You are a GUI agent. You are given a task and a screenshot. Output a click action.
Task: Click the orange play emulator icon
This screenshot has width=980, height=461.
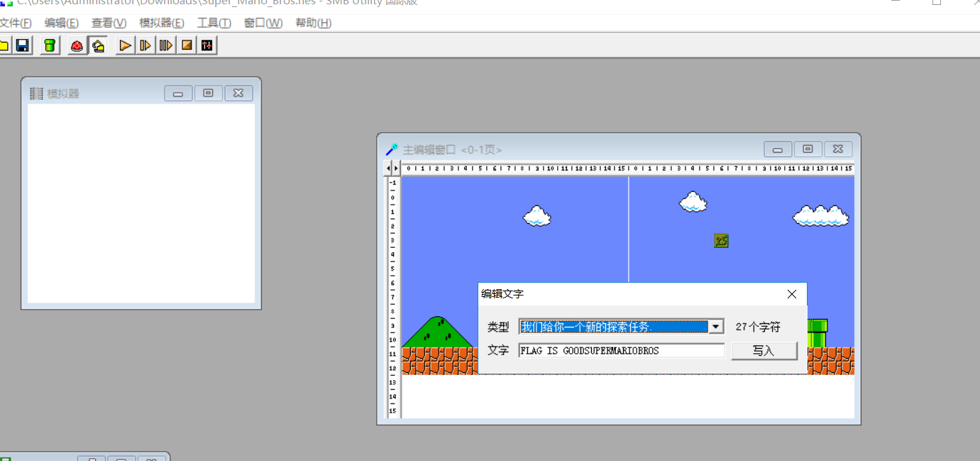click(126, 45)
